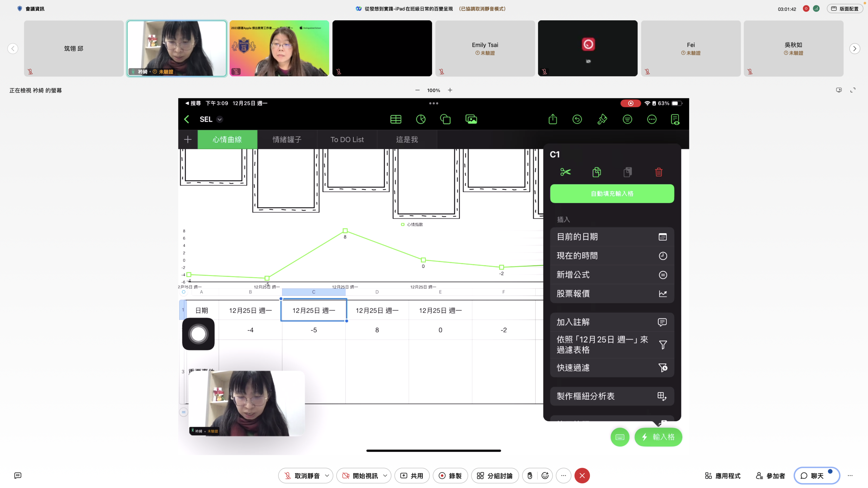Open the Insert Shape icon in toolbar

click(x=445, y=119)
